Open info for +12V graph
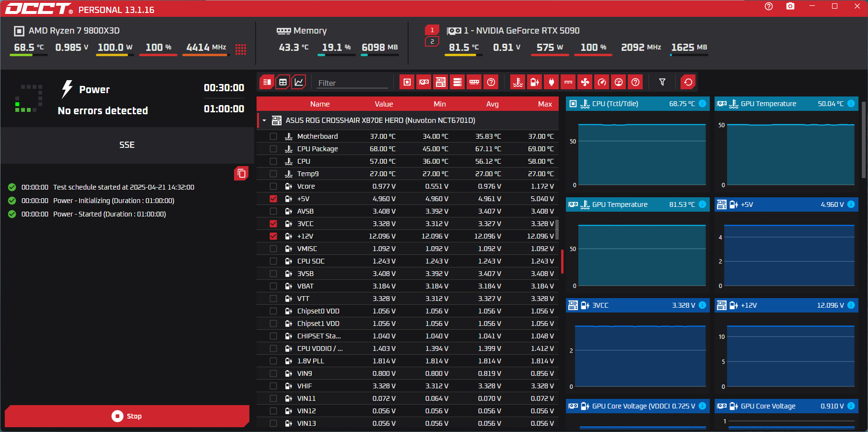This screenshot has height=432, width=868. pyautogui.click(x=851, y=305)
